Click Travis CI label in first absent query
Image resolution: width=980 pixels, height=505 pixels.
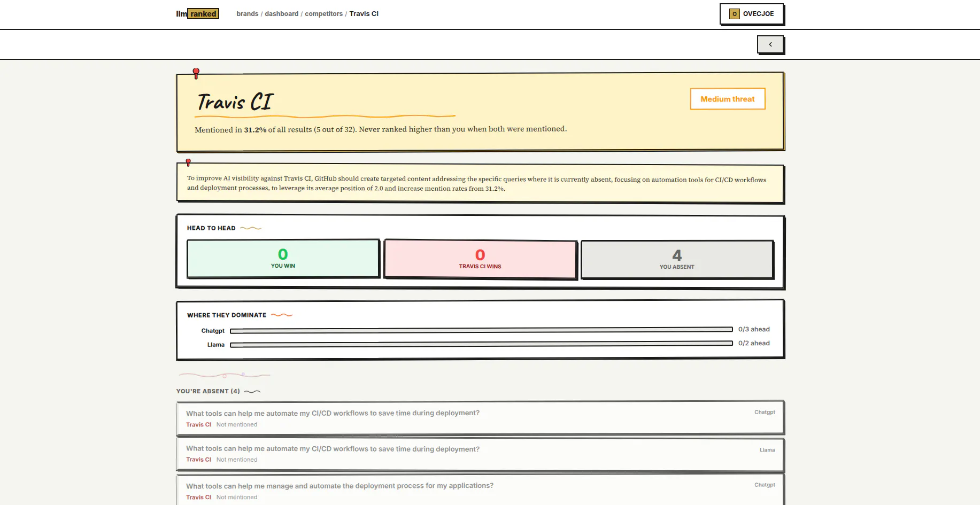point(198,425)
